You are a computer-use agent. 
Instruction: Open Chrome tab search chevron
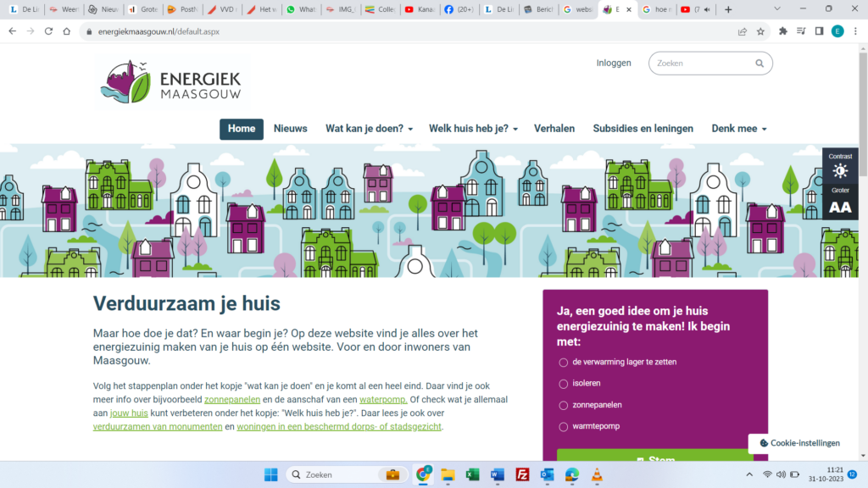coord(777,8)
